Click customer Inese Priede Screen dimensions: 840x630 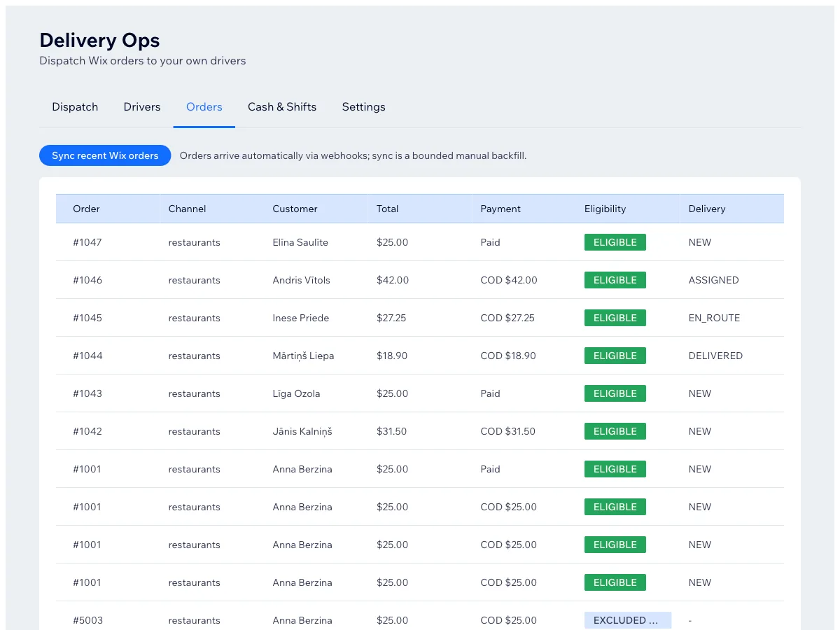click(x=300, y=318)
